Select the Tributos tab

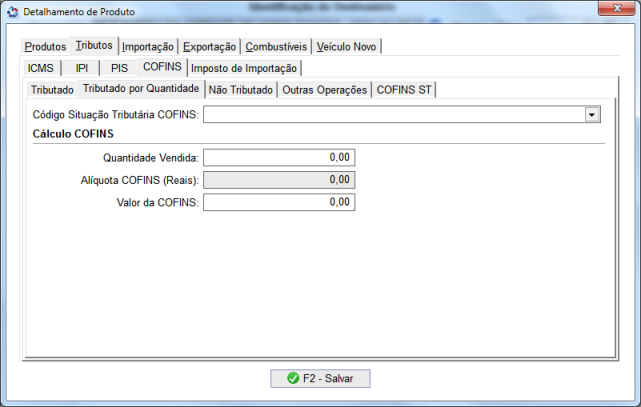pos(94,45)
